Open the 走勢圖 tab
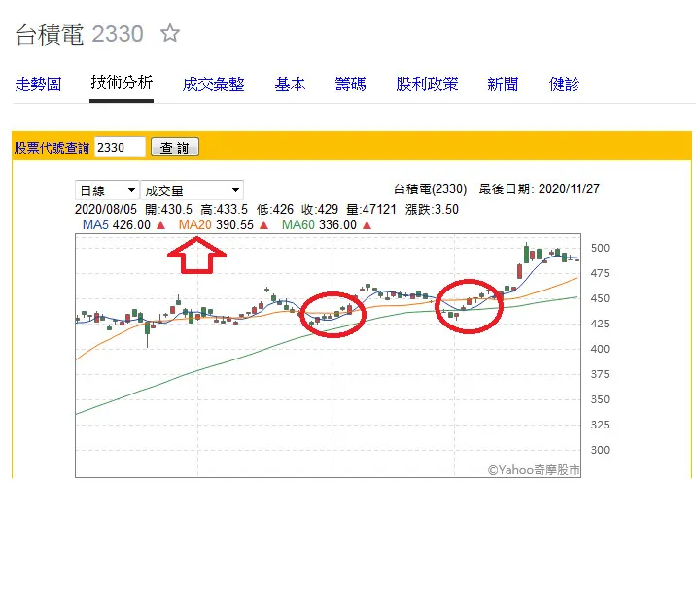Viewport: 700px width, 616px height. tap(38, 85)
